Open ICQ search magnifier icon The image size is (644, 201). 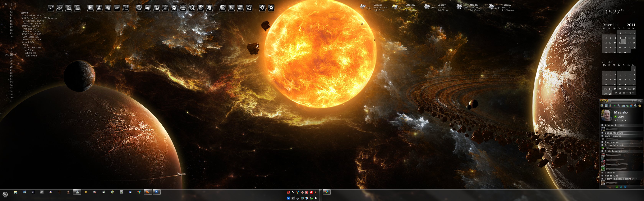pyautogui.click(x=636, y=106)
